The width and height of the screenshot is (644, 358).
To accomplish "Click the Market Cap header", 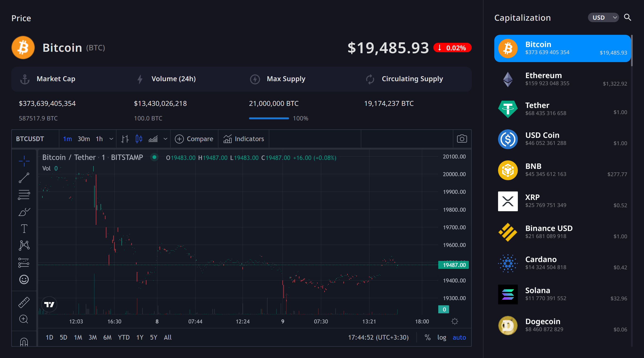I will click(56, 79).
